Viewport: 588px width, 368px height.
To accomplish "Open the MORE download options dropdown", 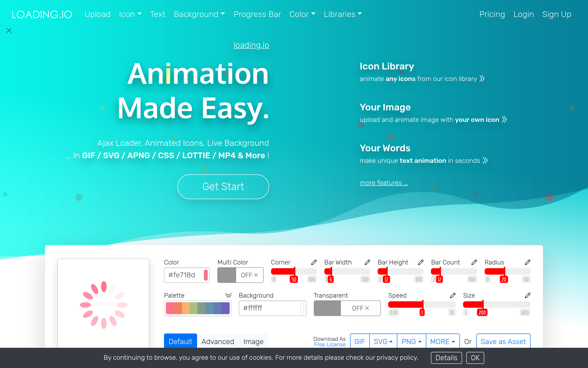I will [442, 342].
